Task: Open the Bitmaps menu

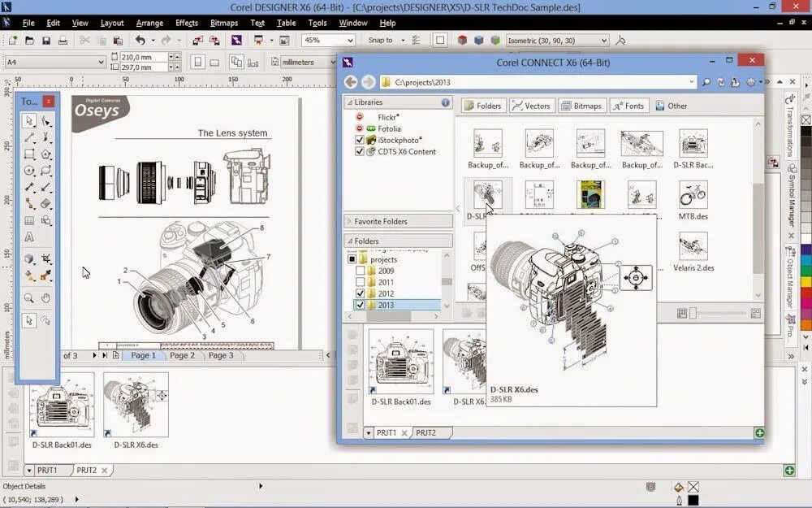Action: point(224,23)
